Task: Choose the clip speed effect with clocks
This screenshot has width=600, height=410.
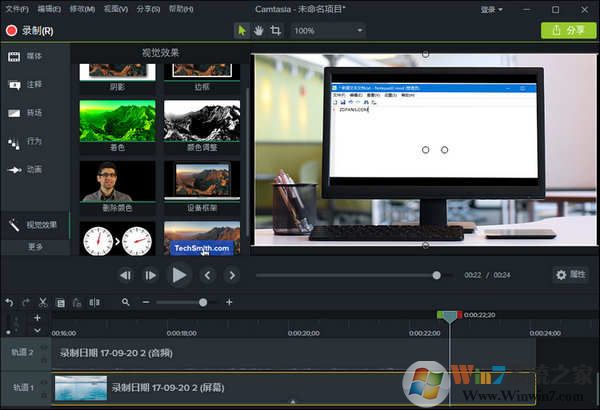Action: (x=117, y=238)
